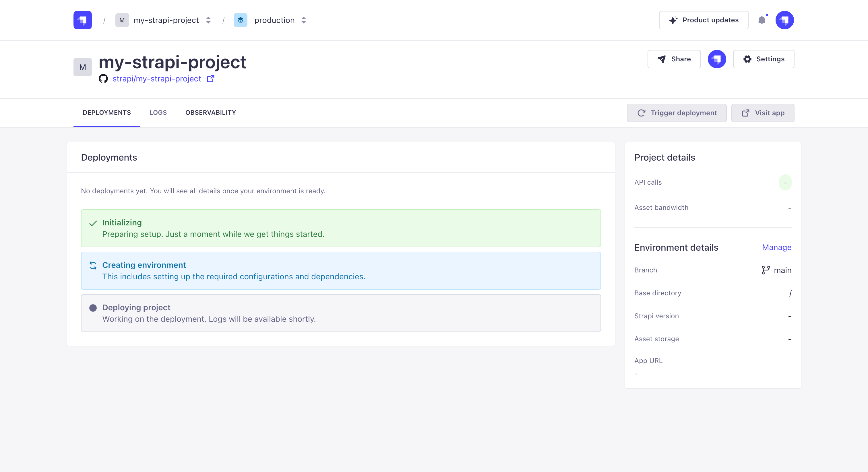Viewport: 868px width, 472px height.
Task: Click the Creating environment status card
Action: (341, 271)
